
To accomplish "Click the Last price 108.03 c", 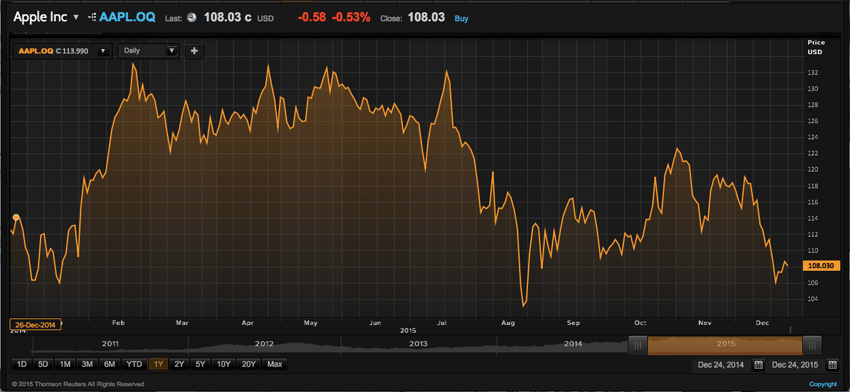I will [x=227, y=17].
